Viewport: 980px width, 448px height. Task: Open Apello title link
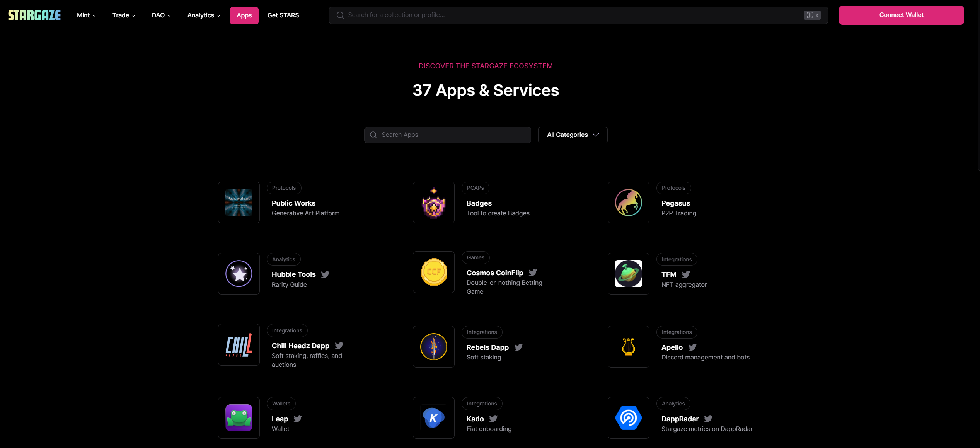[672, 347]
